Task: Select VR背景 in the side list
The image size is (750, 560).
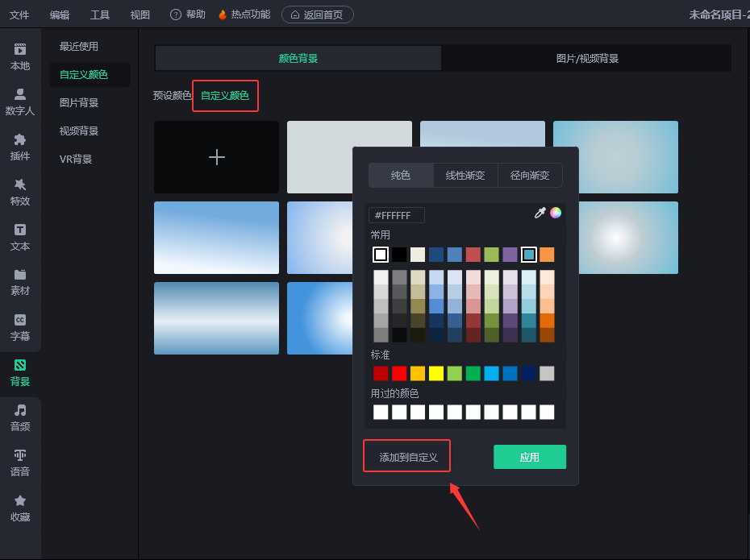Action: [76, 159]
